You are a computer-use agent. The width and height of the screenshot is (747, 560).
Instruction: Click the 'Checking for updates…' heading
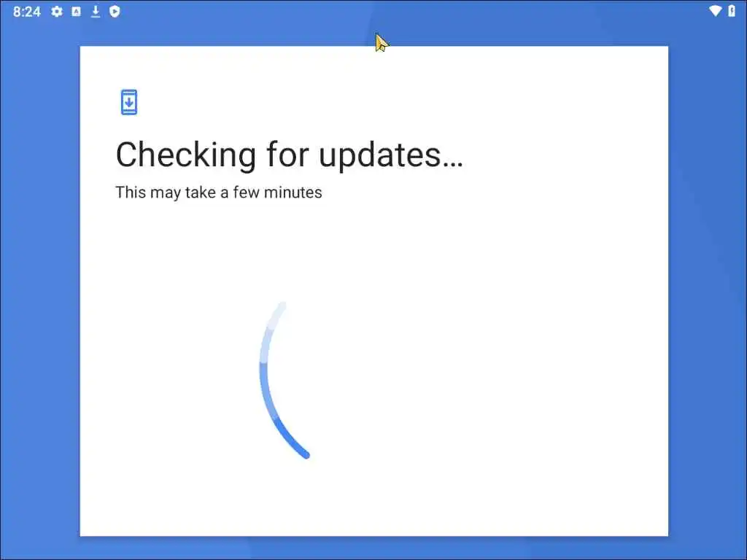tap(289, 155)
